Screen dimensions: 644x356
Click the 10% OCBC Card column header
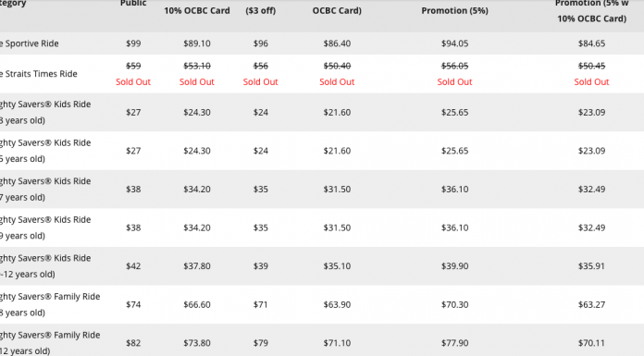click(x=197, y=11)
